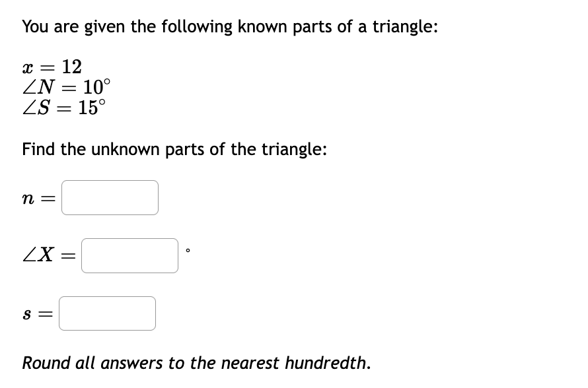The width and height of the screenshot is (588, 388).
Task: Click the given angle ∠N = 10°
Action: click(x=65, y=87)
